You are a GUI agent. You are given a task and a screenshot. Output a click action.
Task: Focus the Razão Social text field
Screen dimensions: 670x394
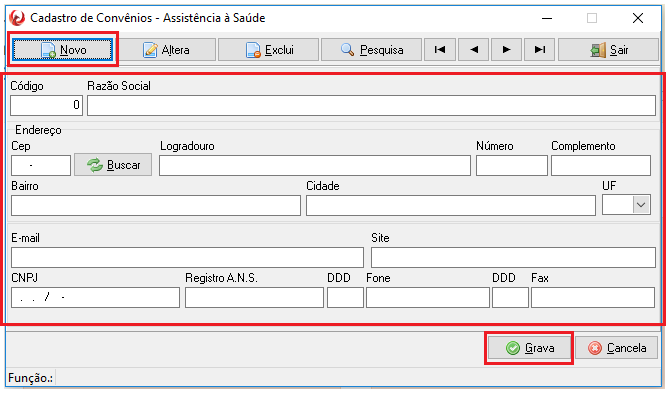coord(371,105)
